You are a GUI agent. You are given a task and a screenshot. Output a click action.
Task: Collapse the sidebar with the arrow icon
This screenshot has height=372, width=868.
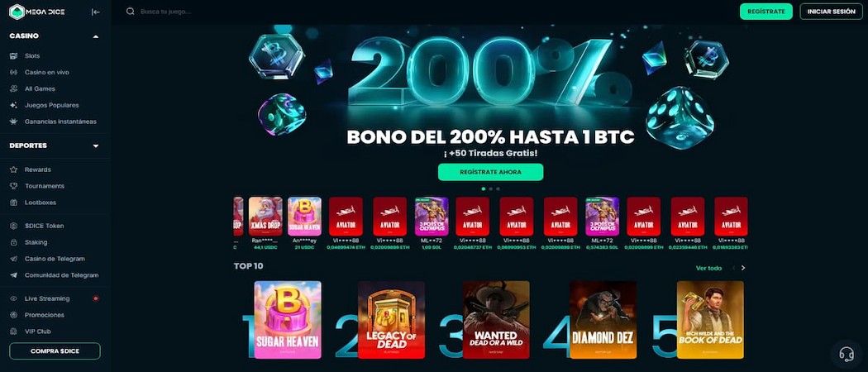(96, 12)
